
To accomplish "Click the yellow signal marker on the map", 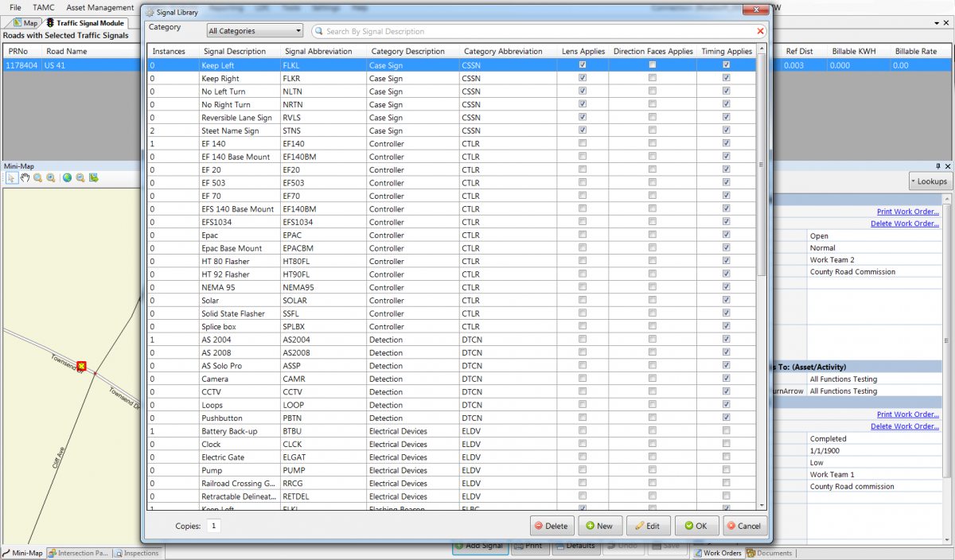I will tap(81, 366).
